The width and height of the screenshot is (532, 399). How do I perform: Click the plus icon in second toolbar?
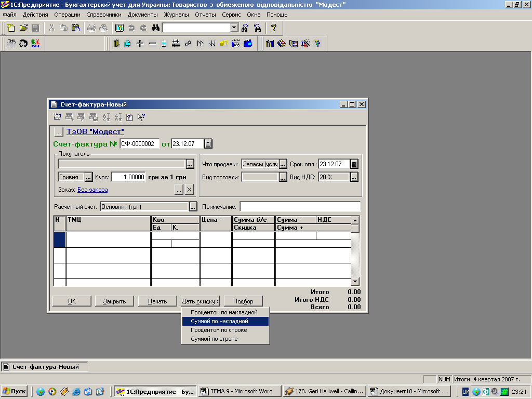coord(140,44)
